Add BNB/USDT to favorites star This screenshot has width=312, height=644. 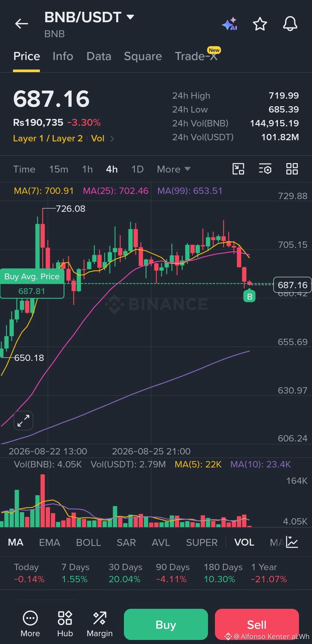260,24
